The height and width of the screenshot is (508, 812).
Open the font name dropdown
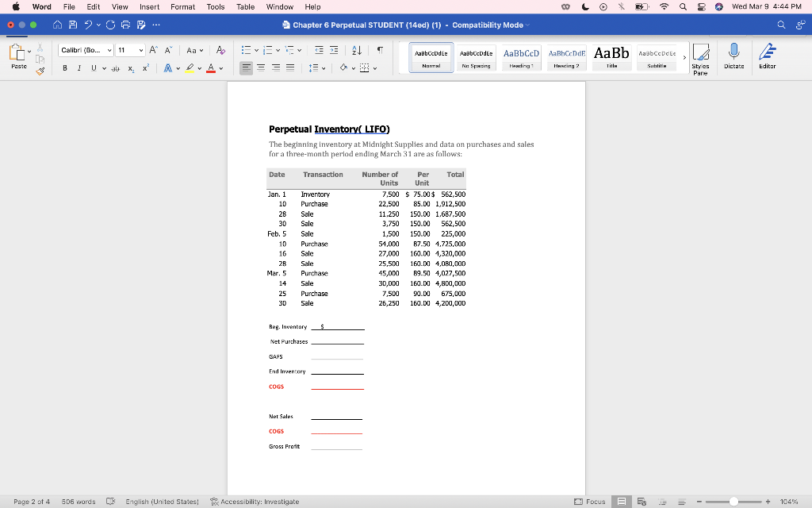[x=109, y=50]
